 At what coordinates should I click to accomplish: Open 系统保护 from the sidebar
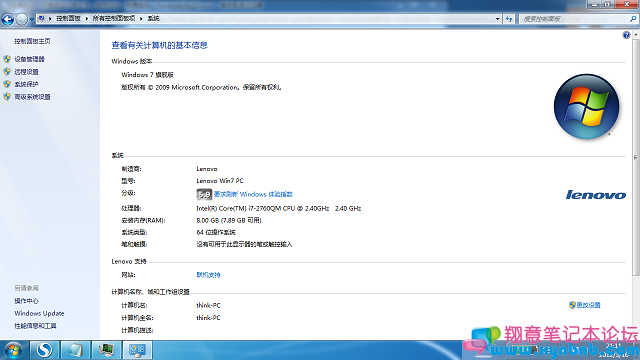pyautogui.click(x=27, y=84)
